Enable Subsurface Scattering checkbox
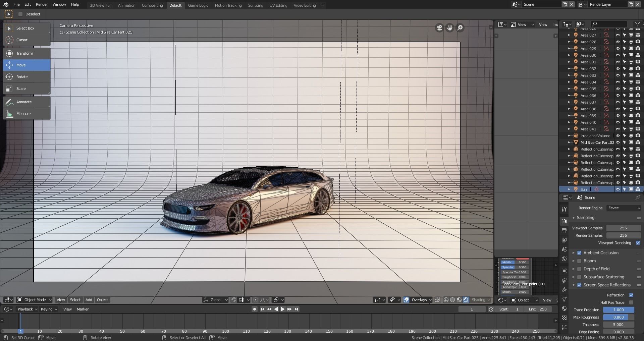The image size is (644, 341). (579, 277)
